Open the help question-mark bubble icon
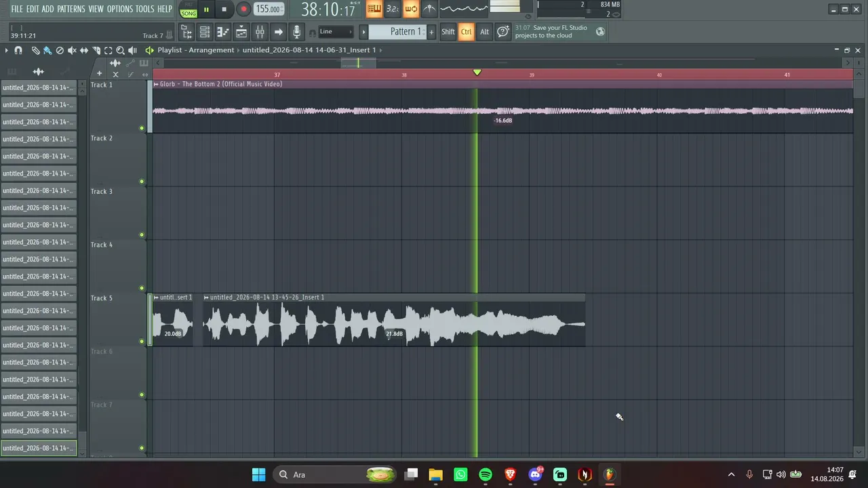The width and height of the screenshot is (868, 488). coord(502,32)
